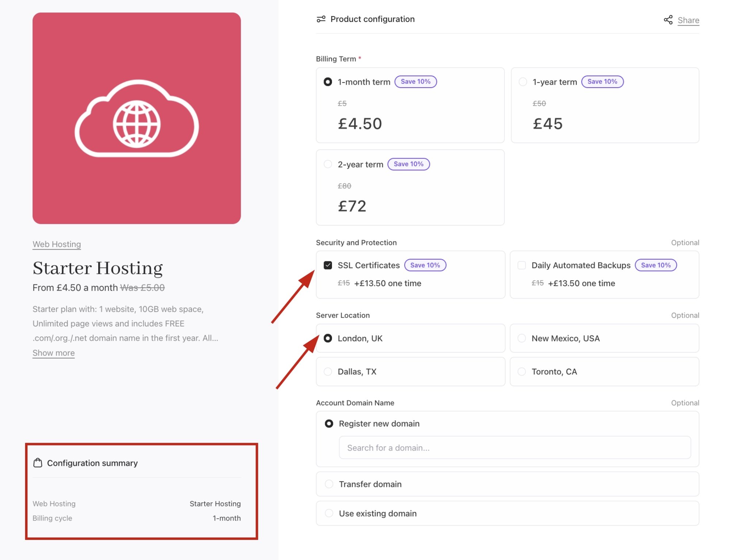Select Toronto, CA server location
Image resolution: width=753 pixels, height=560 pixels.
click(x=604, y=372)
